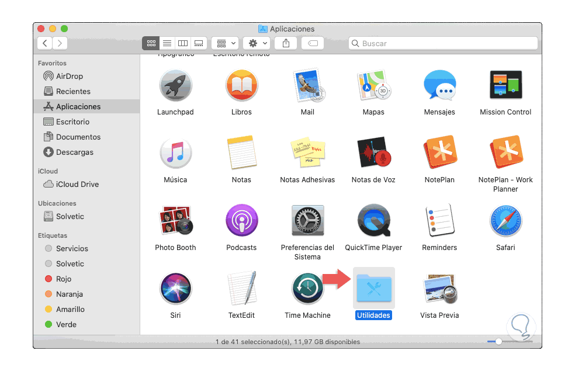Screen dimensions: 575x392
Task: Click the Favoritos sidebar heading
Action: coord(52,63)
